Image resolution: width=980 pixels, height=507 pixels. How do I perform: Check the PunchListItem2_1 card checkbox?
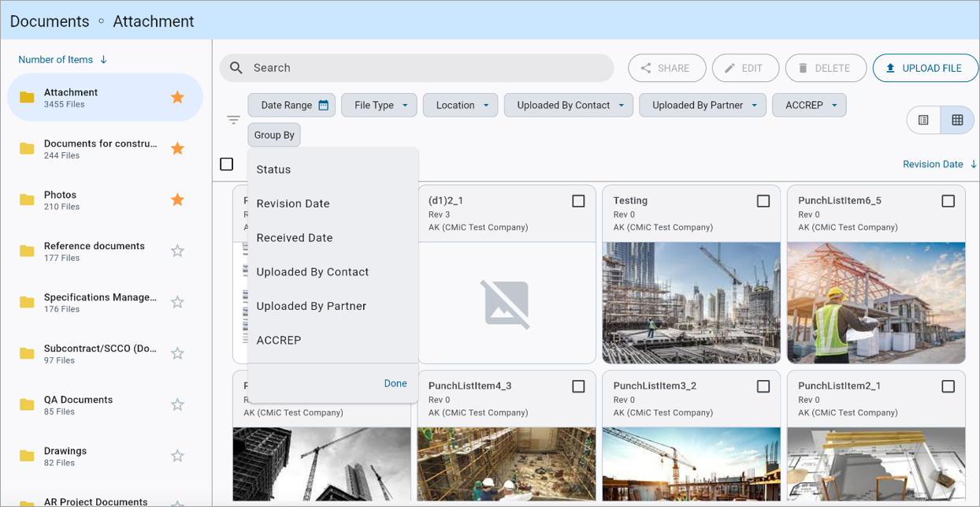point(948,386)
